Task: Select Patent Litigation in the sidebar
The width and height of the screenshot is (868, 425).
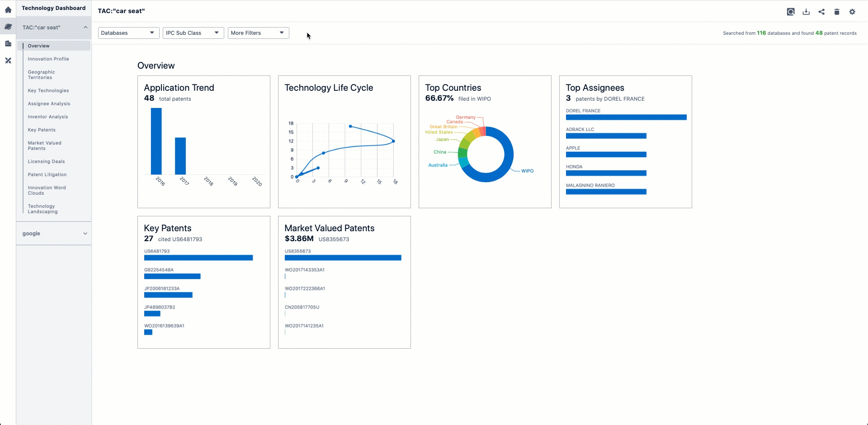Action: pyautogui.click(x=47, y=175)
